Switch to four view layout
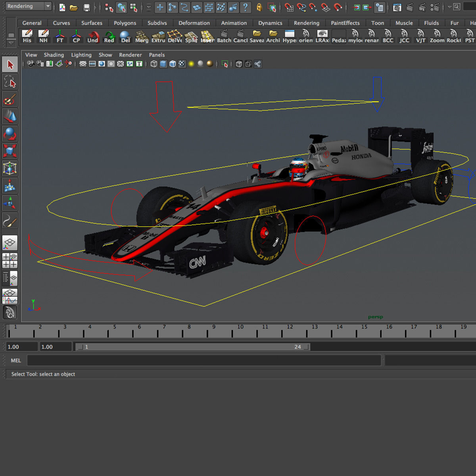476x476 pixels. tap(10, 261)
